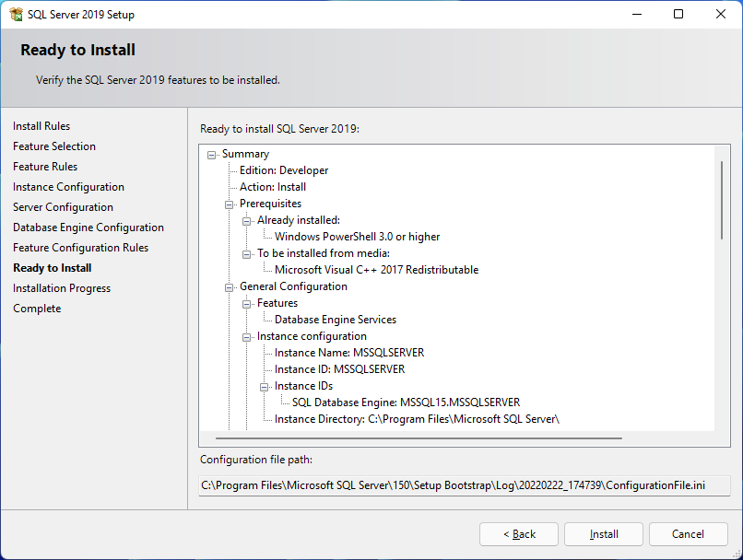
Task: Select Windows PowerShell 3.0 or higher row
Action: coord(358,237)
